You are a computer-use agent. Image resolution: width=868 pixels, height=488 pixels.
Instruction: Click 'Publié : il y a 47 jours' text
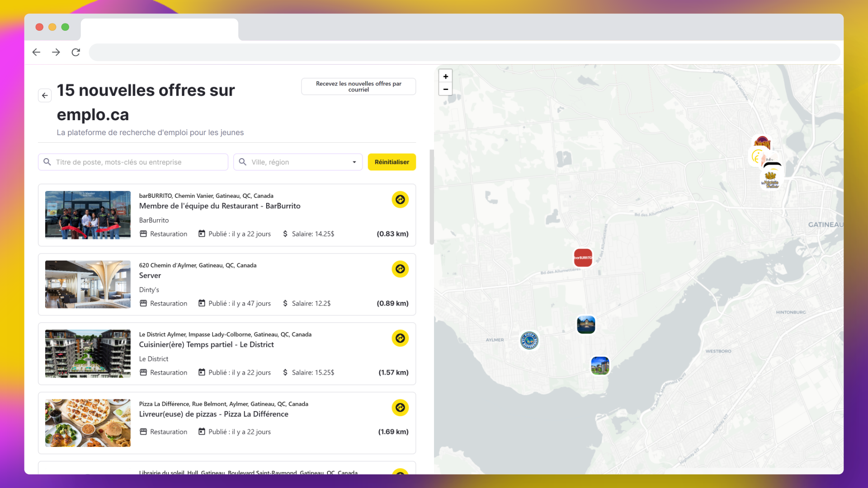click(x=240, y=303)
